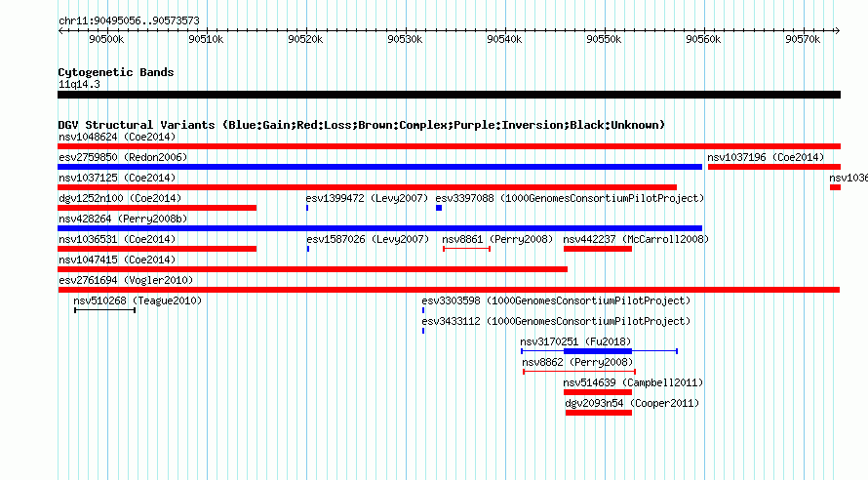This screenshot has width=868, height=480.
Task: Open the esv2759850 (Redon2006) variant label
Action: point(123,157)
